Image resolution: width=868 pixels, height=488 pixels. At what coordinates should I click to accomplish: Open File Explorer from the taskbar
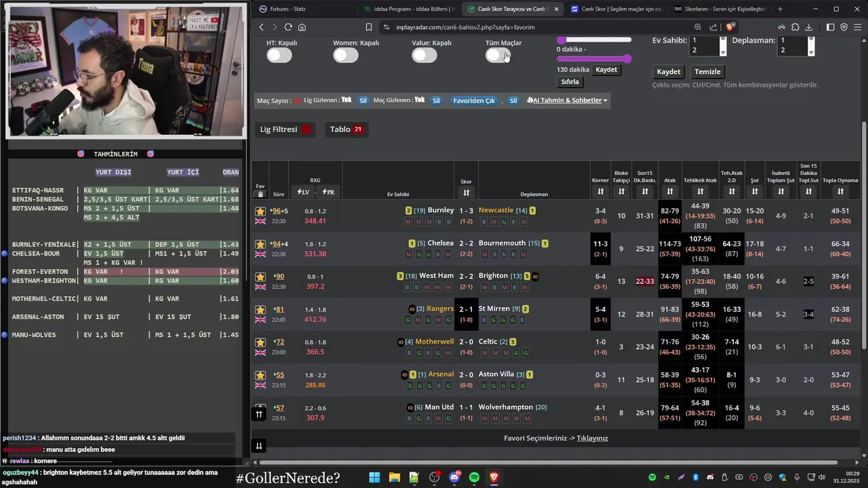[x=395, y=477]
